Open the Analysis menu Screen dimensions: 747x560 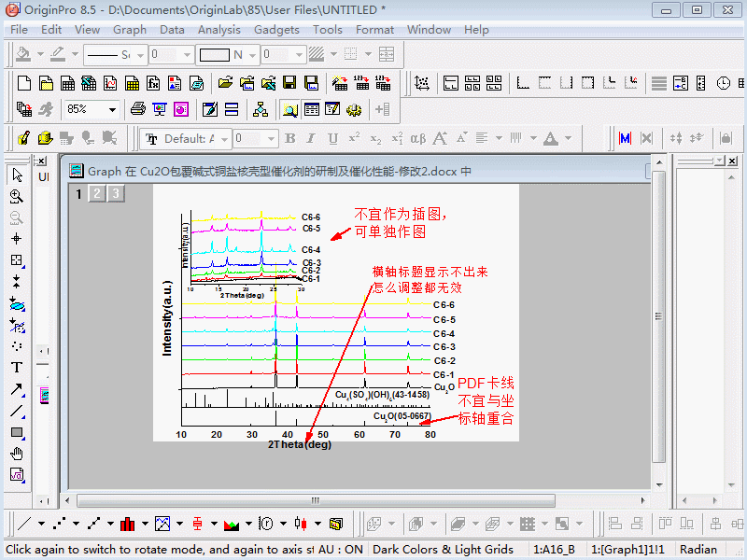tap(219, 29)
